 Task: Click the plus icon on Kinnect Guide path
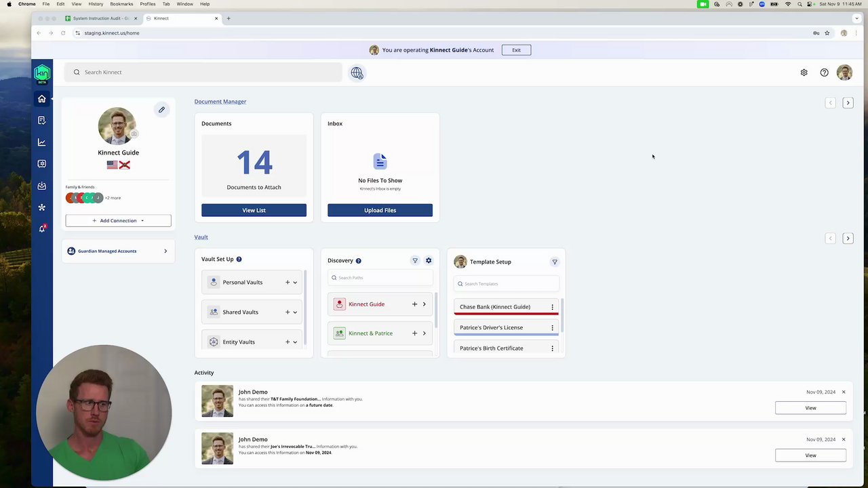[414, 304]
